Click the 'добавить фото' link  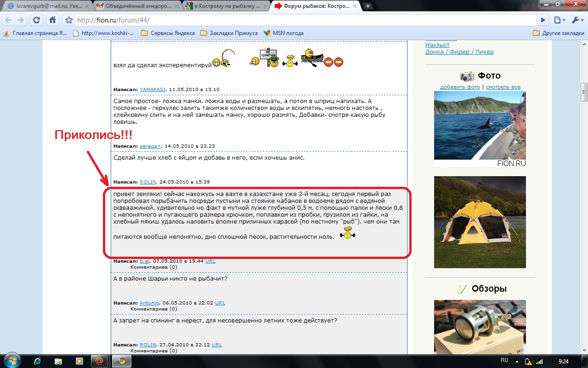[x=460, y=87]
